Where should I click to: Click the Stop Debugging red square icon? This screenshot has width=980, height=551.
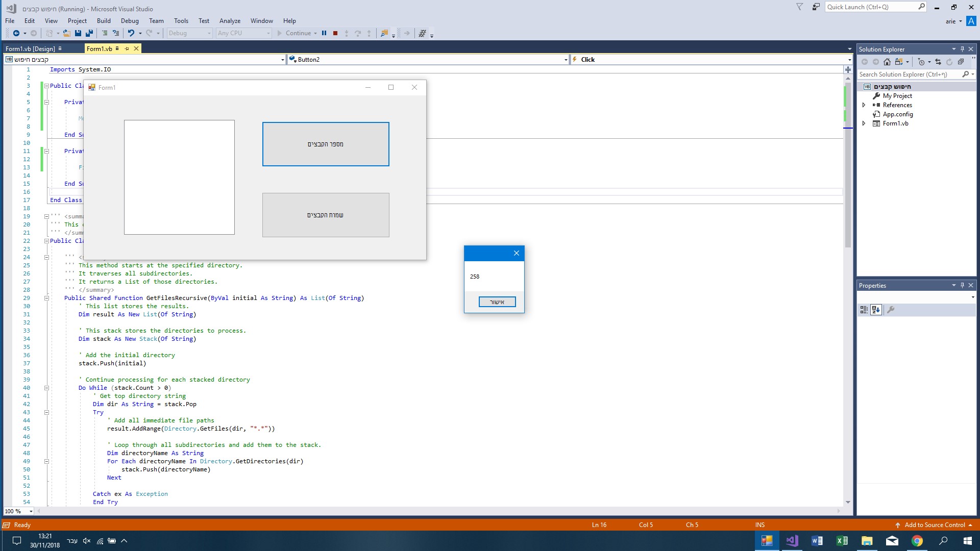(x=335, y=33)
